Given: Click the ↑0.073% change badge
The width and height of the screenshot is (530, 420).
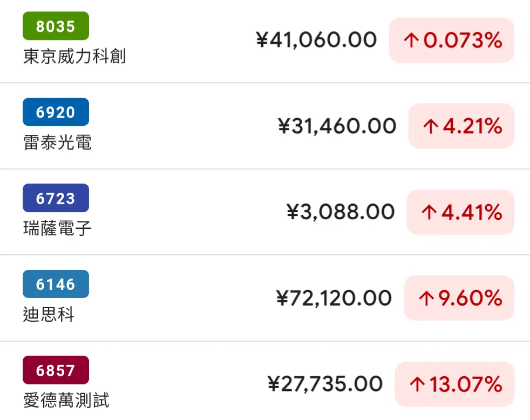Looking at the screenshot, I should (x=451, y=40).
